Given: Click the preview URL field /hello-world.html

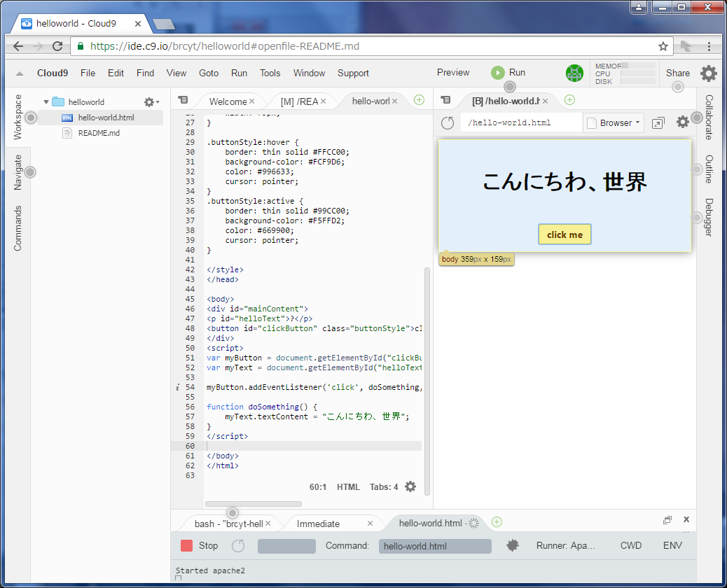Looking at the screenshot, I should click(521, 122).
